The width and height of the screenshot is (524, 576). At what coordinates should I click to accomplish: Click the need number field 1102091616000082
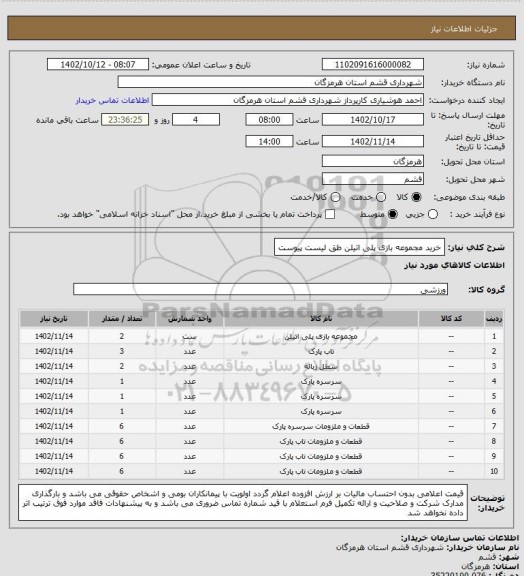373,65
